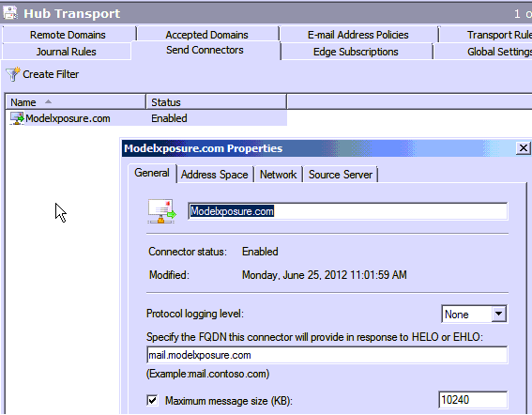
Task: Sort list by the Name column header
Action: point(75,102)
